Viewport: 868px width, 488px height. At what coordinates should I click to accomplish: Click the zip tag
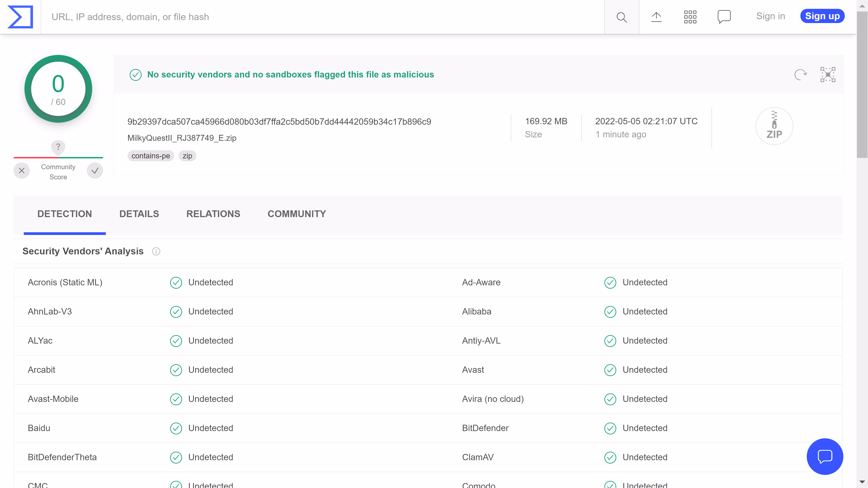click(187, 156)
